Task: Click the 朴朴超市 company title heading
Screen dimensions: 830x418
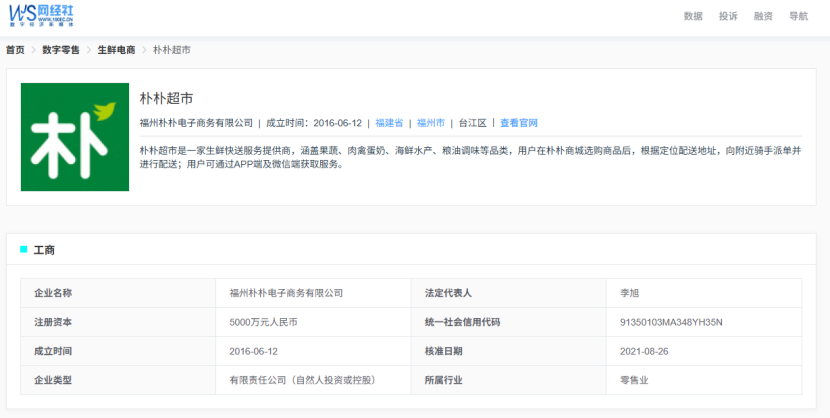Action: [166, 98]
